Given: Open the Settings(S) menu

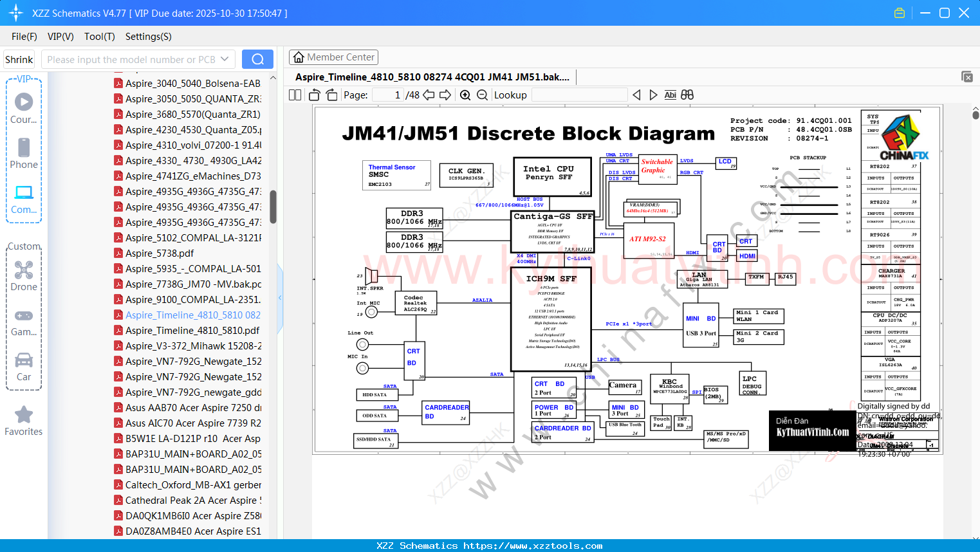Looking at the screenshot, I should click(x=149, y=37).
